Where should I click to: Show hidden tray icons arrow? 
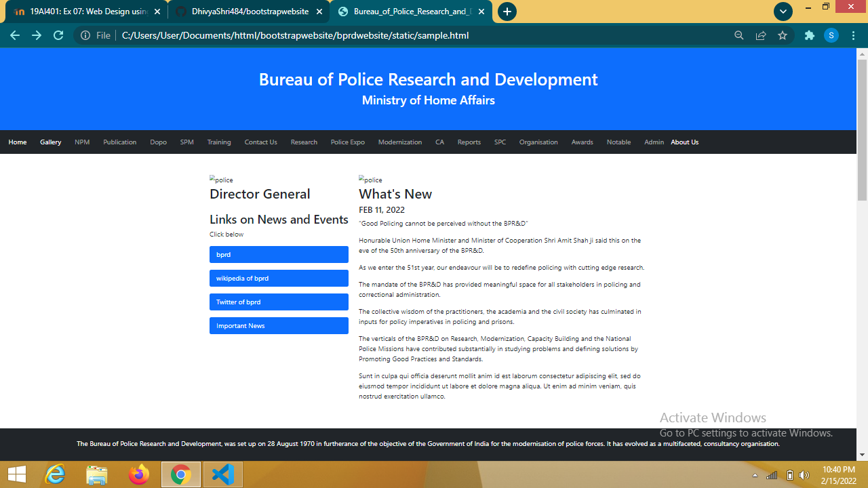pos(755,475)
